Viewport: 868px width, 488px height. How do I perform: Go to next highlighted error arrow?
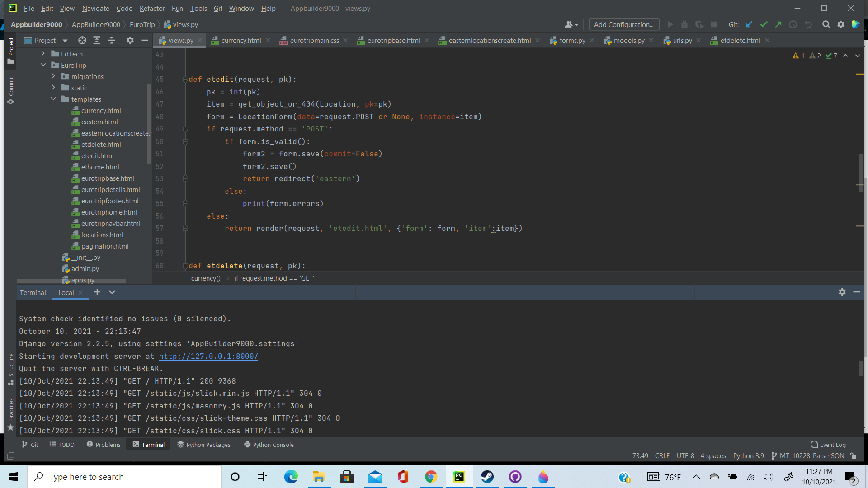858,56
